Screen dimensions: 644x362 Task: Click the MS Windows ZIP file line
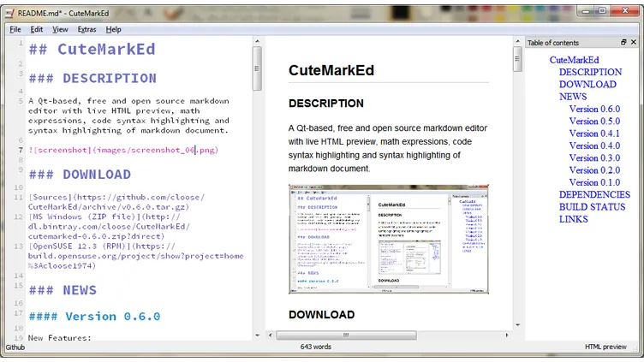point(110,227)
